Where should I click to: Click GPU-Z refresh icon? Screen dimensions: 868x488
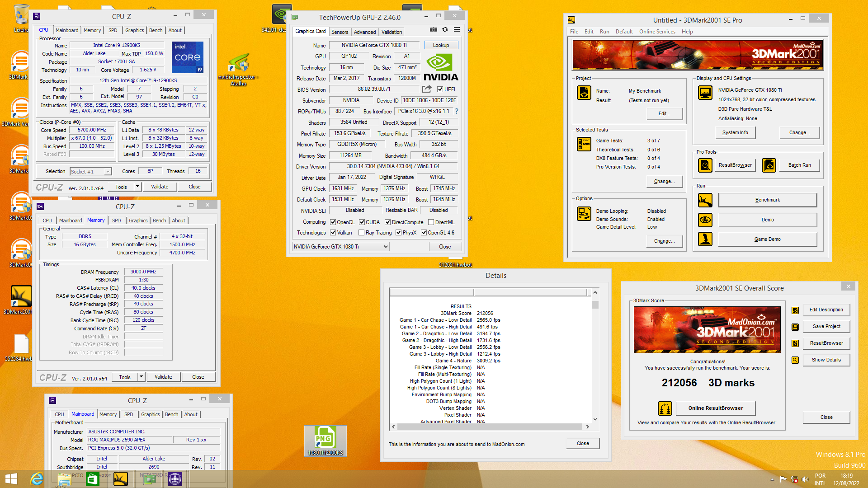(x=445, y=29)
